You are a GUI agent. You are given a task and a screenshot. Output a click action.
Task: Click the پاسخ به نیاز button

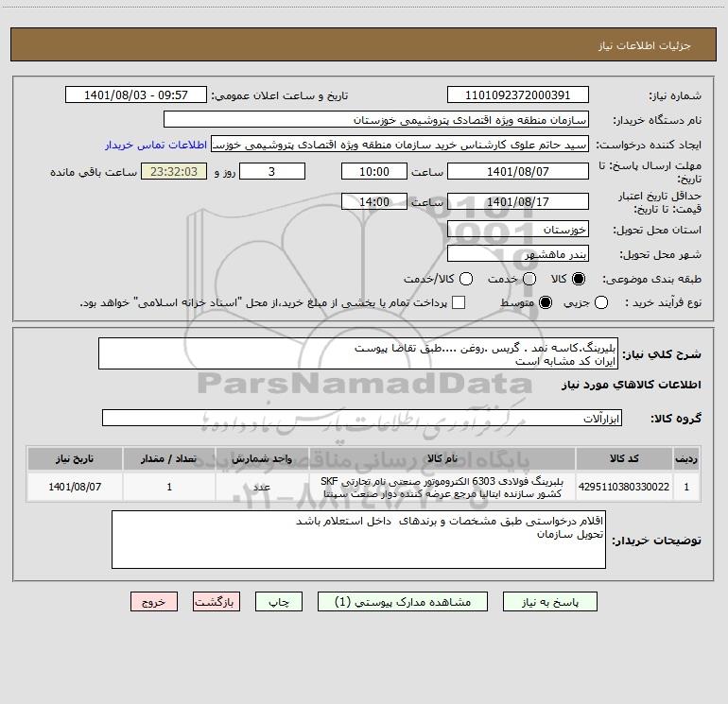click(550, 602)
